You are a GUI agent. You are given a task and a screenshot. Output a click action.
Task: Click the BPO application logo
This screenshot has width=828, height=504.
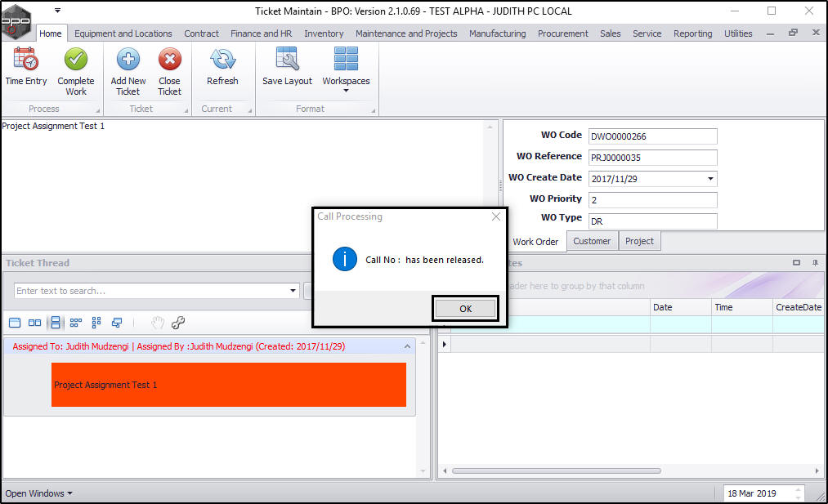16,21
